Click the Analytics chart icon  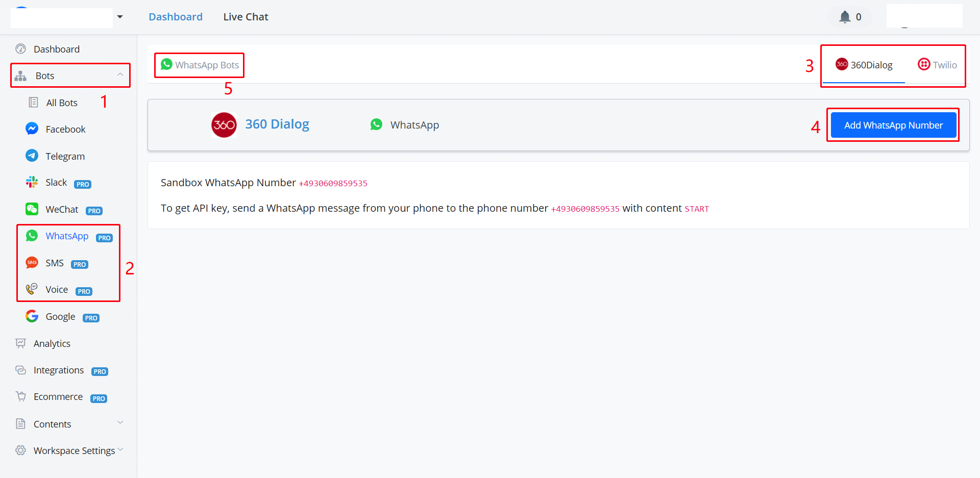20,343
